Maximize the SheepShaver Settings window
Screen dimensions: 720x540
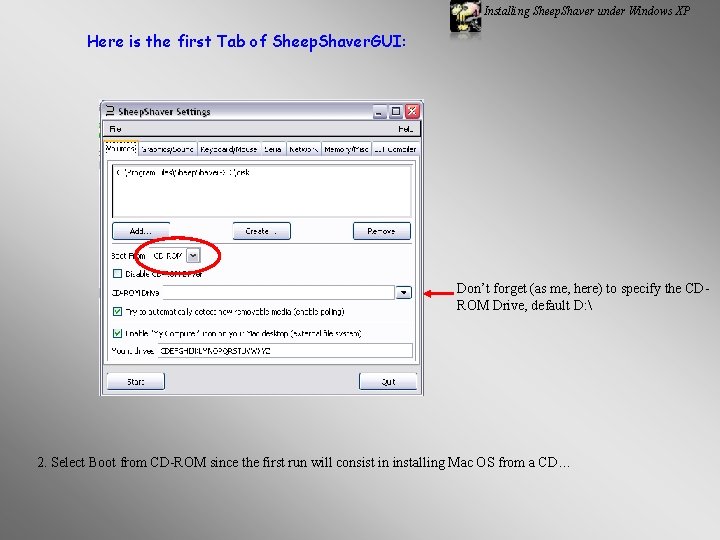(x=396, y=112)
